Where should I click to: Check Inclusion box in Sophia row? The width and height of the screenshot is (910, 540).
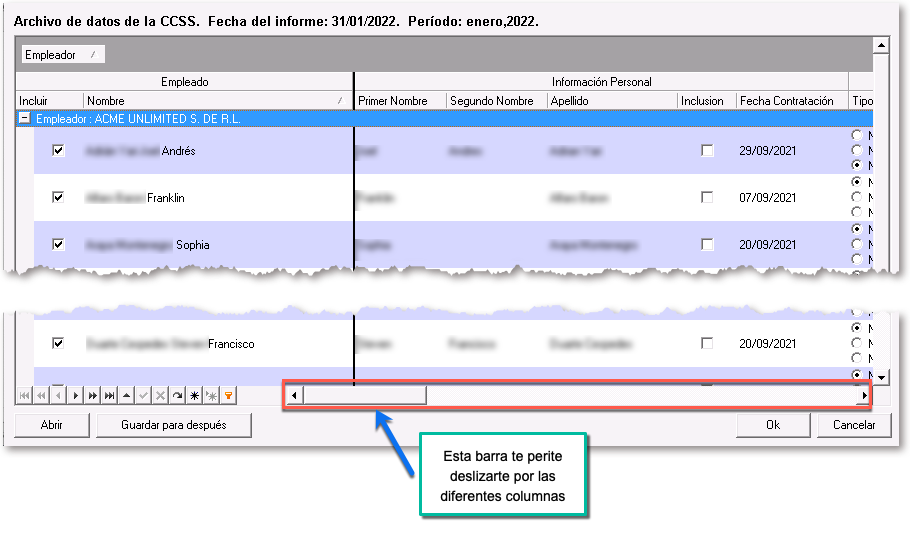(707, 244)
